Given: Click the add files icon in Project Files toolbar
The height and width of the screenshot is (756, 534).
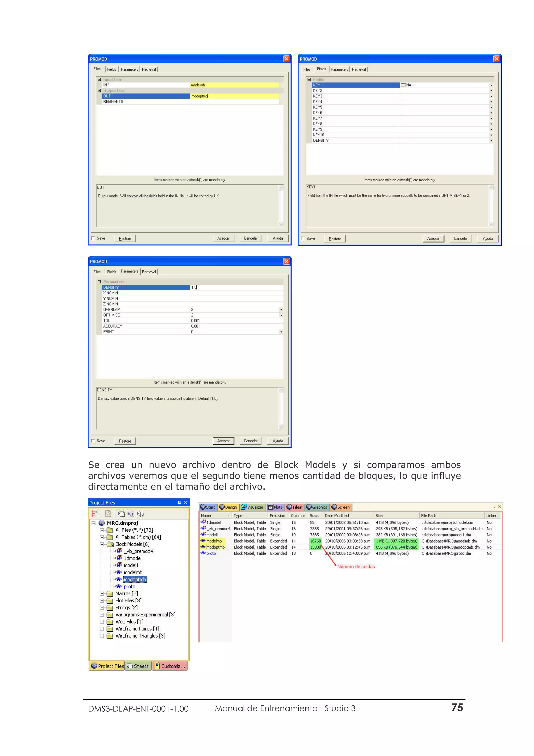Looking at the screenshot, I should point(121,513).
